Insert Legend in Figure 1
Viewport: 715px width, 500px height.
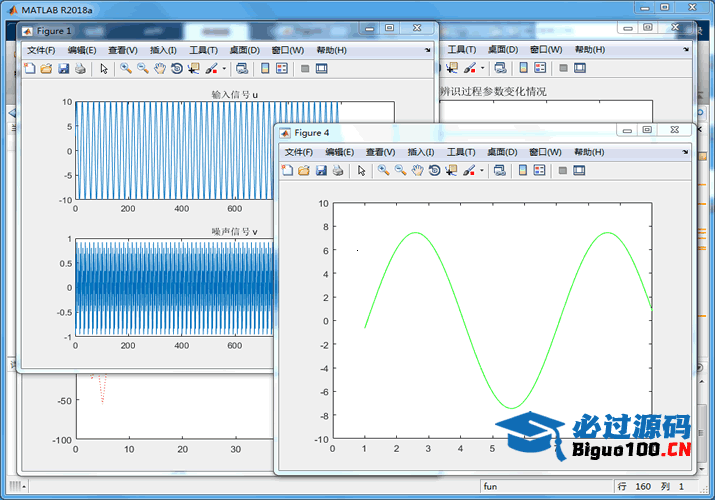pos(282,69)
